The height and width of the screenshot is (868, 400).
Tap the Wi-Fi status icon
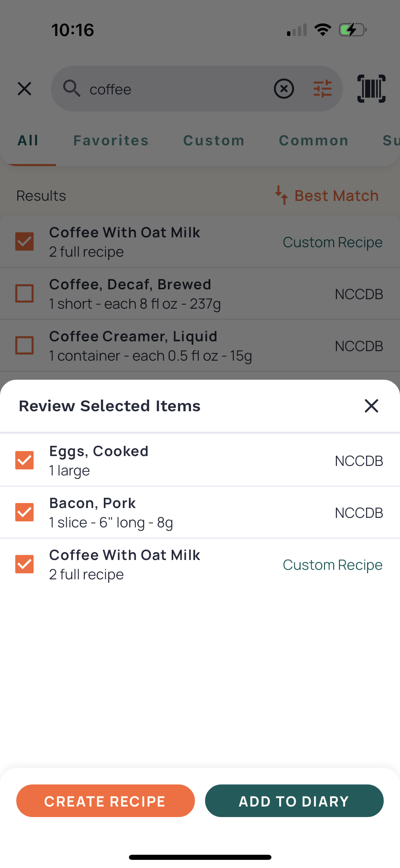point(323,30)
